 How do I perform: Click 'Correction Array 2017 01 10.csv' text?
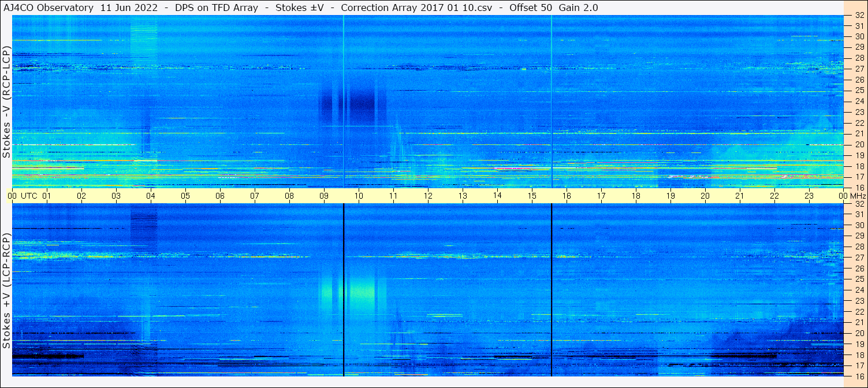pyautogui.click(x=416, y=8)
